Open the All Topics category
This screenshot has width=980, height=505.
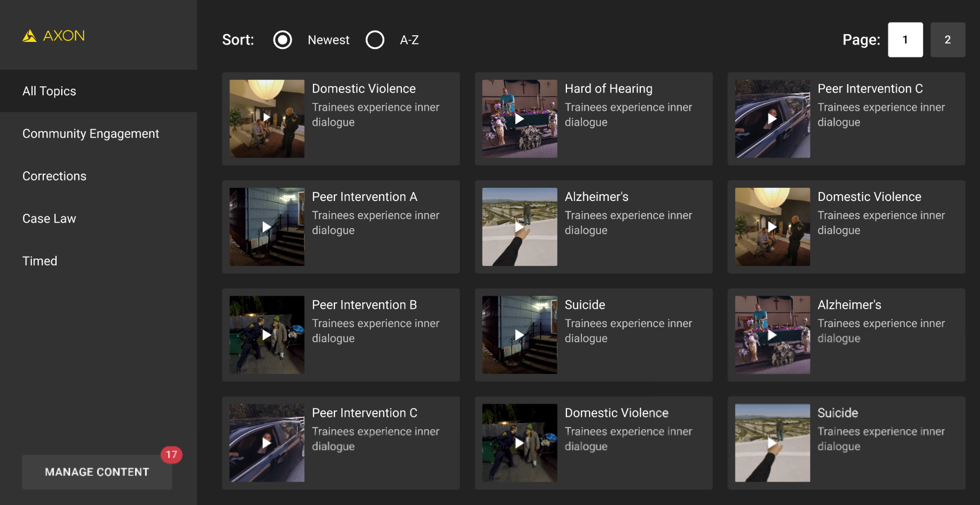pyautogui.click(x=49, y=91)
